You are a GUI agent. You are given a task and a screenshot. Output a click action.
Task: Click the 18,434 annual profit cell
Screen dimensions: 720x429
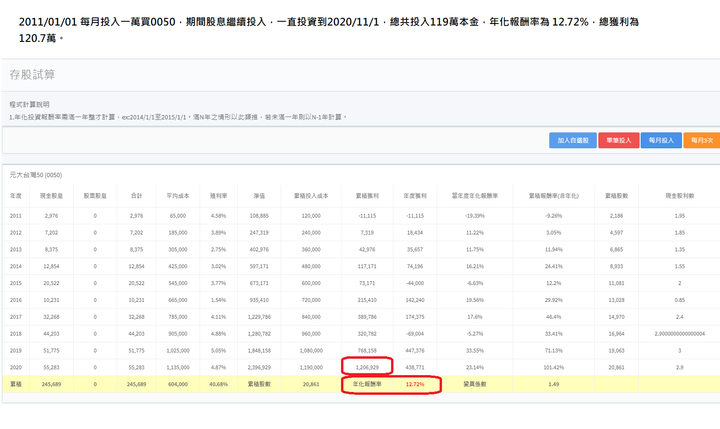coord(415,232)
